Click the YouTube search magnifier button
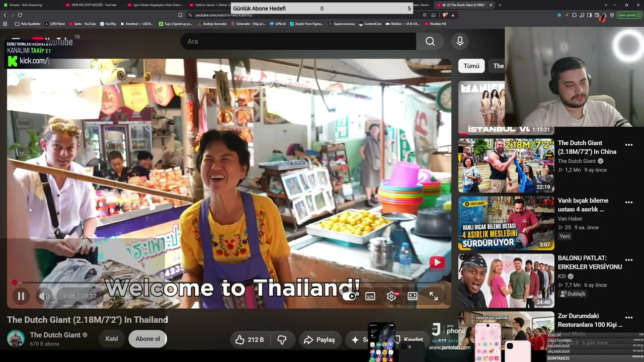The height and width of the screenshot is (362, 644). point(430,41)
